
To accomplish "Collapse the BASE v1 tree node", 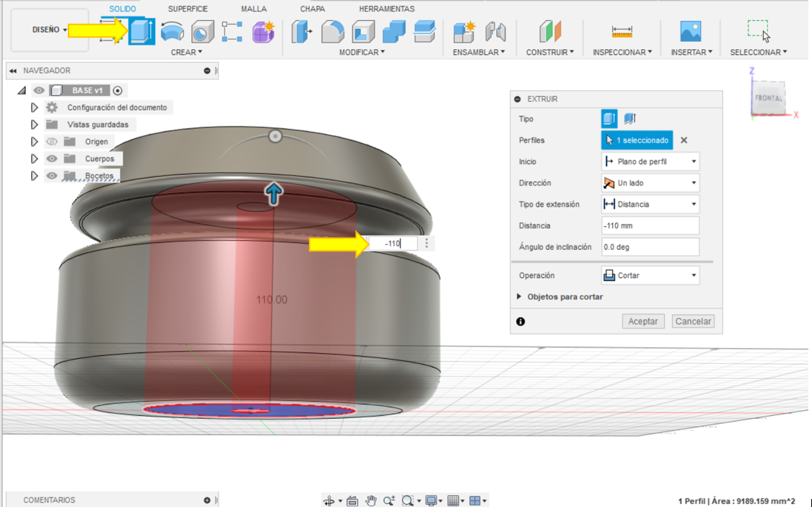I will 22,91.
